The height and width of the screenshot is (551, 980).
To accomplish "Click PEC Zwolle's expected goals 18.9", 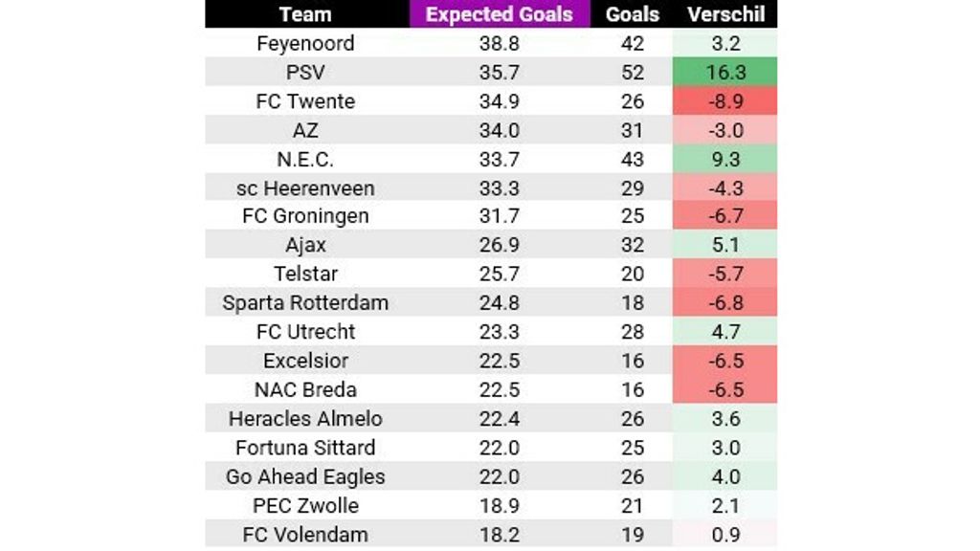I will (500, 505).
